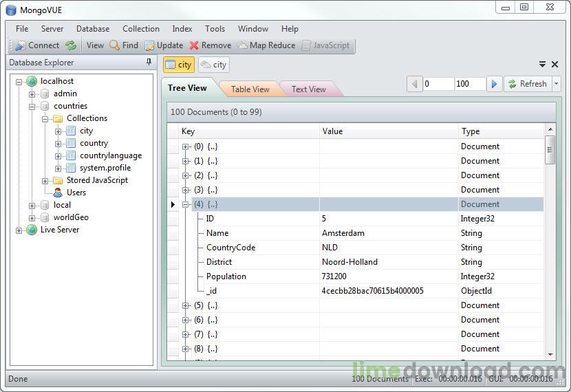Click the document list scrollbar thumb
The height and width of the screenshot is (392, 571).
tap(550, 150)
